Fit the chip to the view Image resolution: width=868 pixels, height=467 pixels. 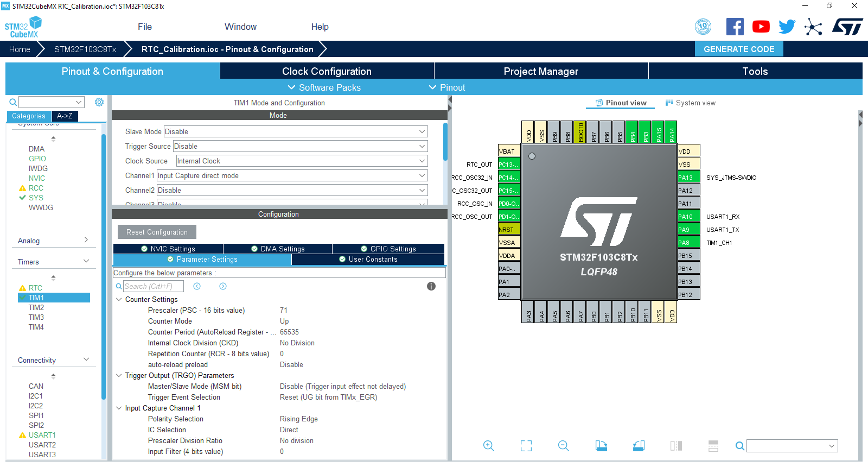coord(526,446)
